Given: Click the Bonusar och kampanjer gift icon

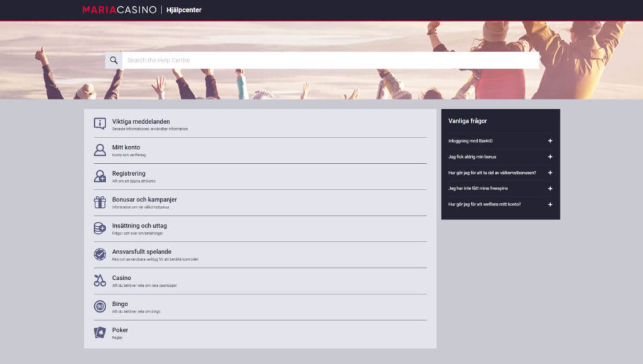Looking at the screenshot, I should pos(100,202).
